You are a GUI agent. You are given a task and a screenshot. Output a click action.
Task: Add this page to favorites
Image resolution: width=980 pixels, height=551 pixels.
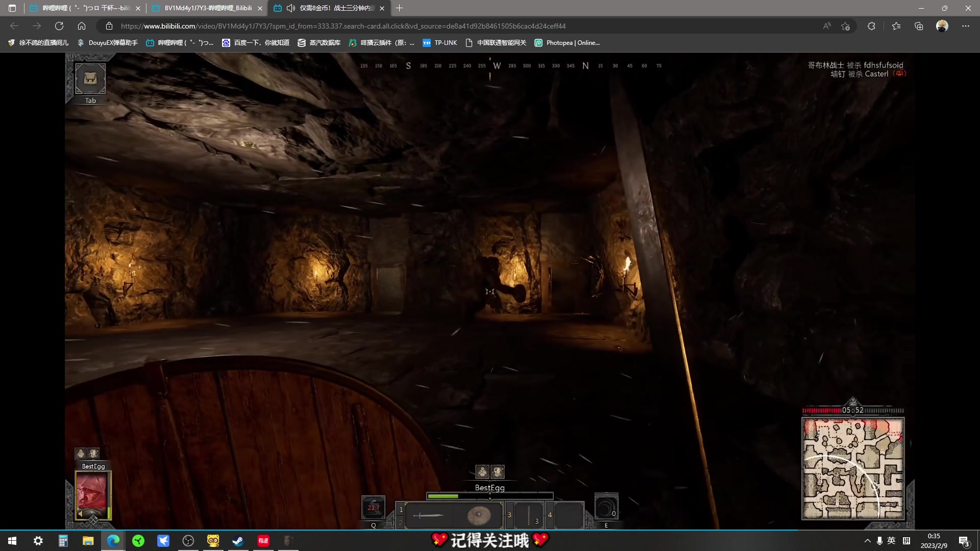[846, 26]
